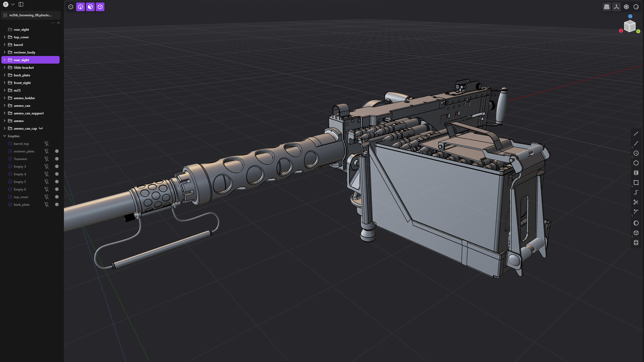This screenshot has width=644, height=362.
Task: Pick the Polygon tool on the right toolbar
Action: tap(636, 163)
